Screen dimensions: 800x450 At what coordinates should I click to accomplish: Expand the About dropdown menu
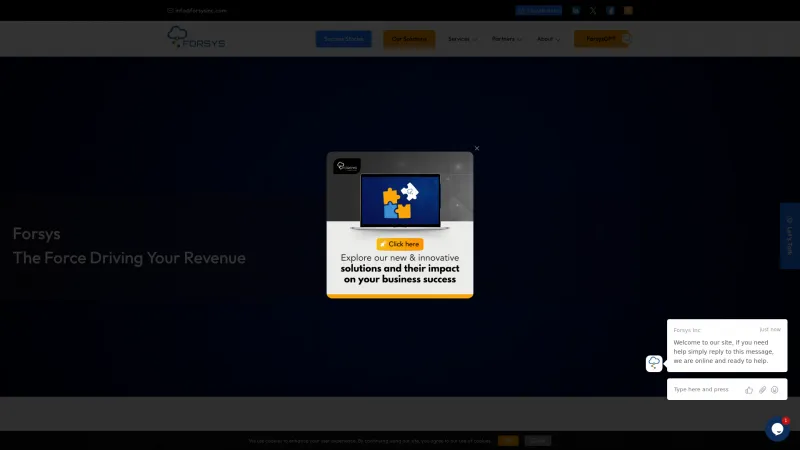[548, 39]
